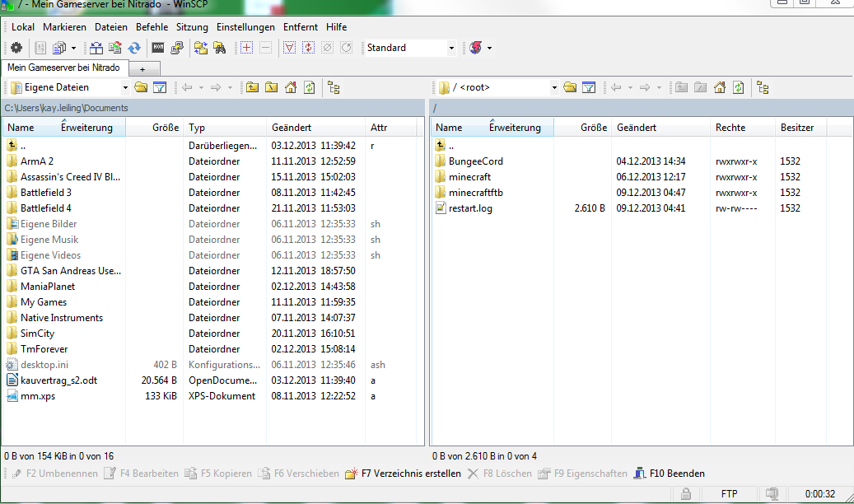Click the red triangle select-all icon
The image size is (854, 504).
tap(290, 48)
